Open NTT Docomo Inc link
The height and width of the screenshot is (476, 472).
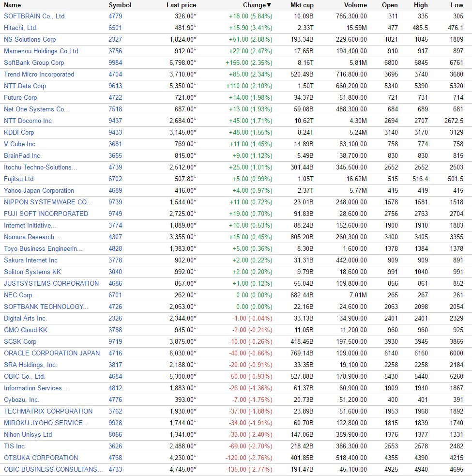coord(28,121)
